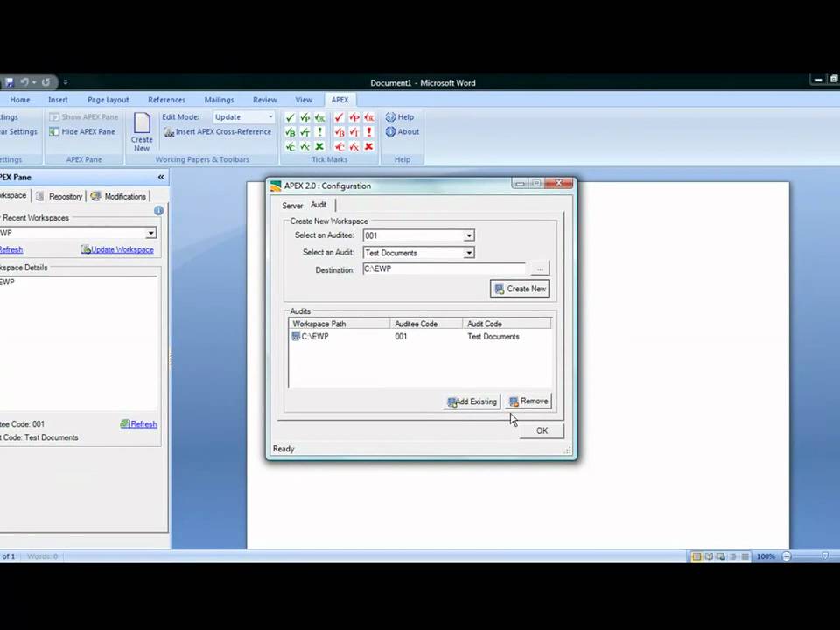Click the Save icon in quick access toolbar
The height and width of the screenshot is (630, 840).
click(9, 82)
